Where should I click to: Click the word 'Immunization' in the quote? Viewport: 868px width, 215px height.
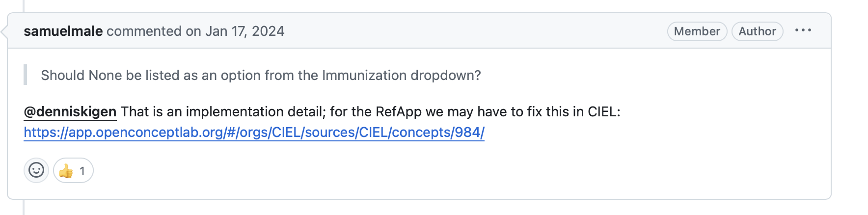pos(364,75)
